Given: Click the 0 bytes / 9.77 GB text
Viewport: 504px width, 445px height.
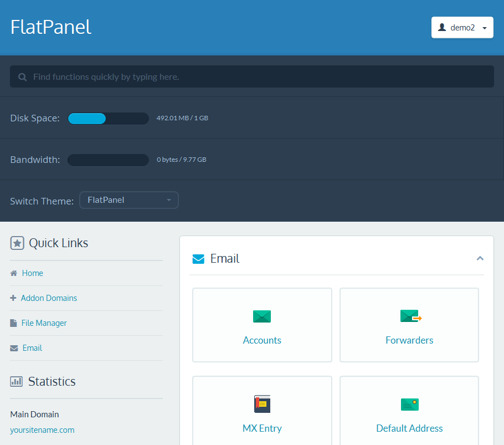Looking at the screenshot, I should coord(182,160).
